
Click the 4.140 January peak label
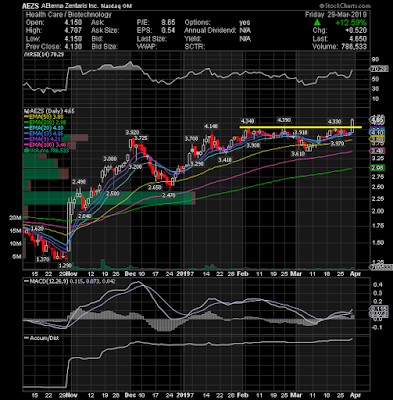tap(211, 126)
